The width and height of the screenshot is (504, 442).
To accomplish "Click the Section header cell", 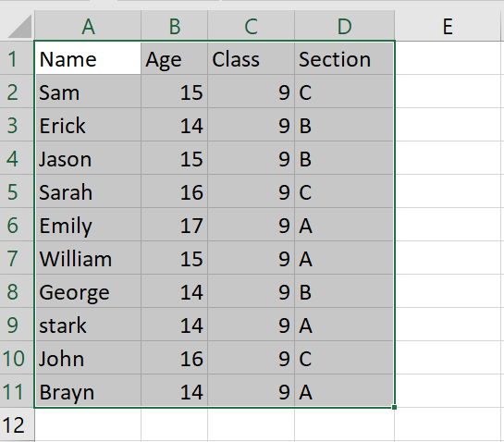I will pos(344,59).
